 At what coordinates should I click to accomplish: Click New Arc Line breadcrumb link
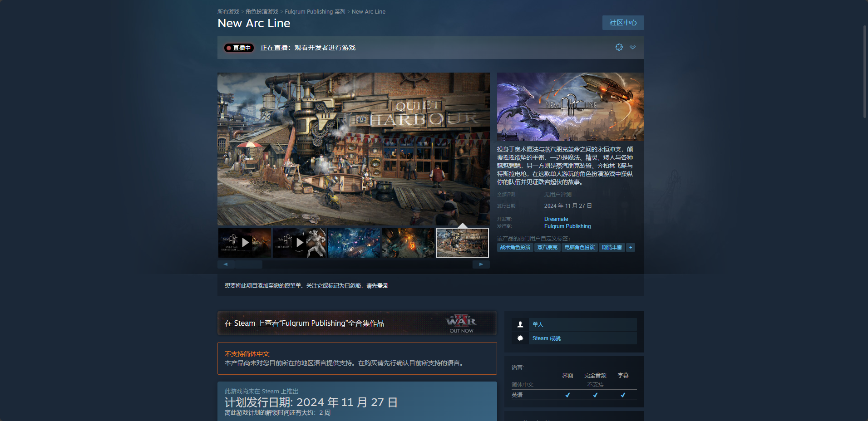(369, 12)
